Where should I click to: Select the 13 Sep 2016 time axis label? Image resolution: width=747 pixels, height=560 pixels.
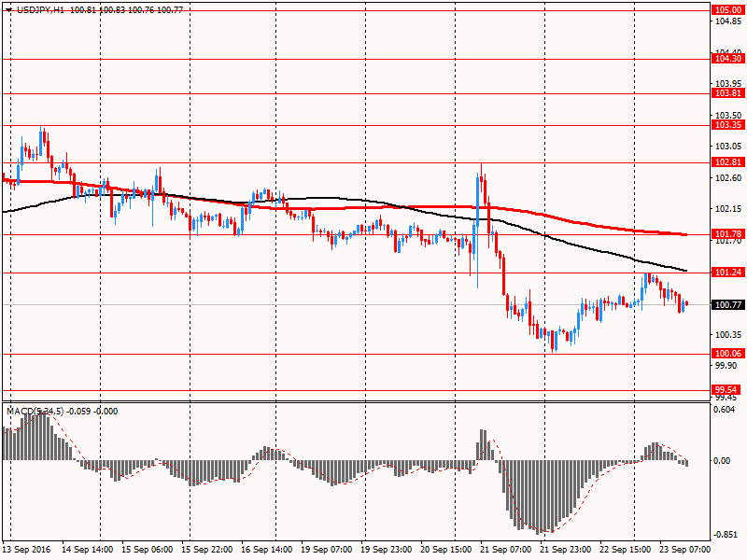coord(26,550)
